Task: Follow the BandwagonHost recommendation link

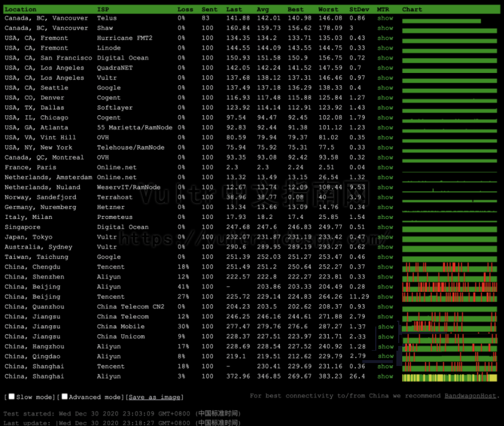Action: click(470, 396)
